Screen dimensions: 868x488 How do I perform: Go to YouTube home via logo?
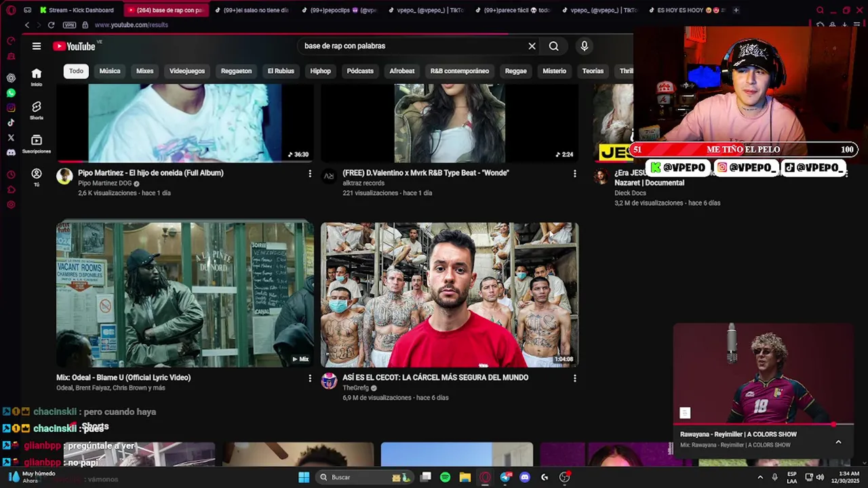pos(74,46)
